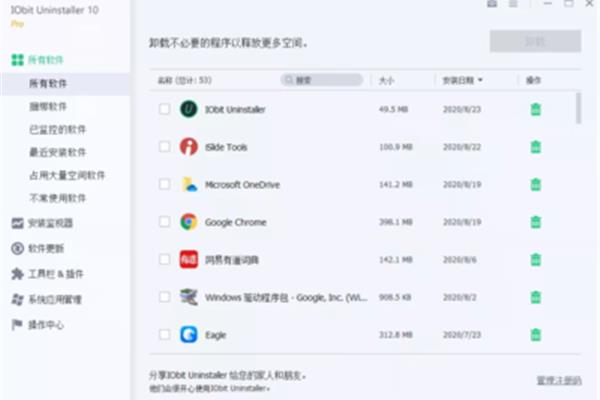
Task: Click the 网易有道词典 app icon
Action: pos(189,260)
